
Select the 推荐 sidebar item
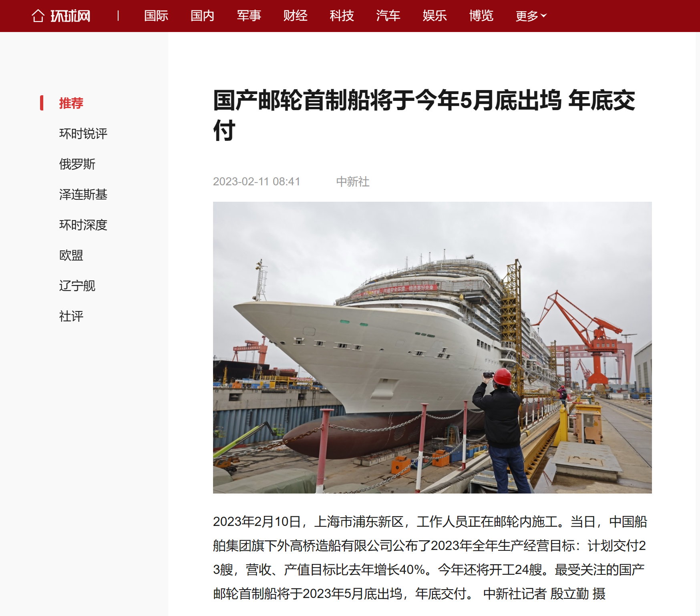pos(71,103)
